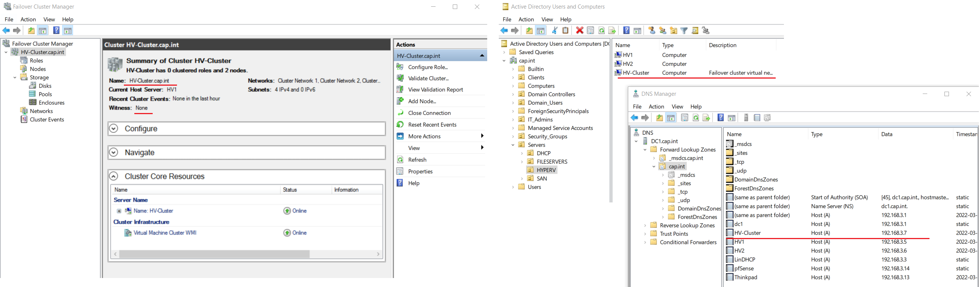
Task: Collapse Servers OU in Active Directory tree
Action: 513,145
